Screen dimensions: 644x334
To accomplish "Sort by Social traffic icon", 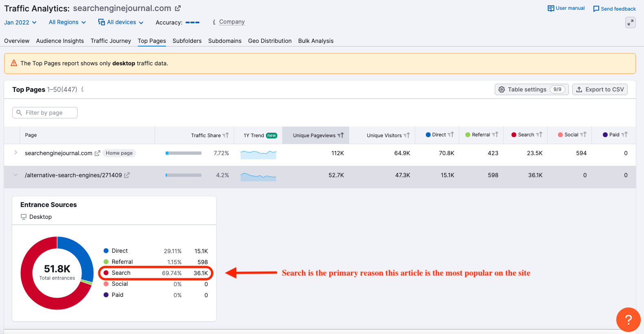I will 583,134.
